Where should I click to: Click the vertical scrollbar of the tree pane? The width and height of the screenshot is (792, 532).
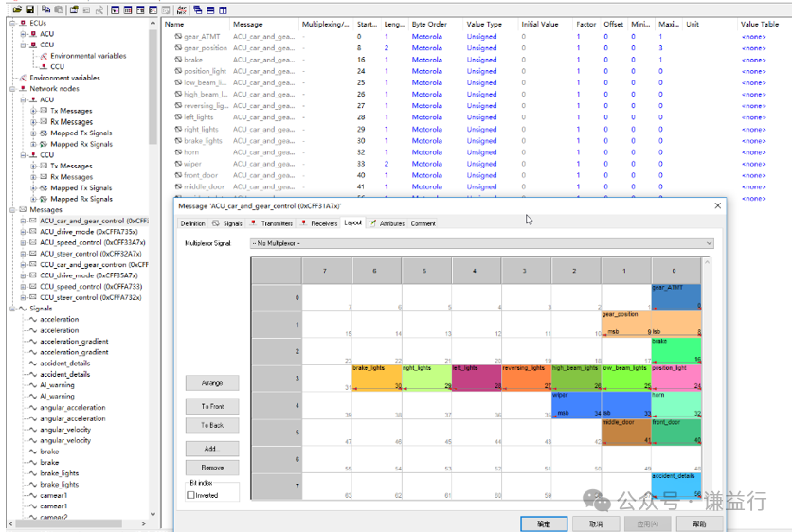pos(153,268)
